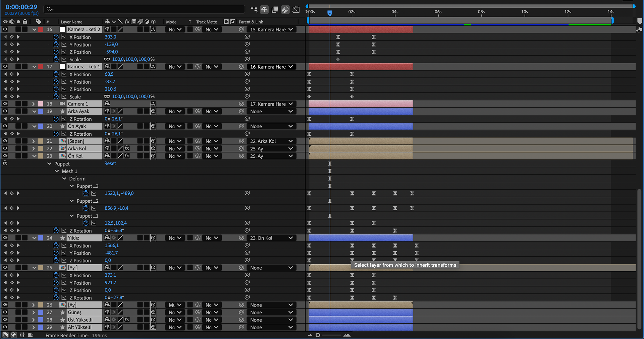
Task: Expand layer 26 [Ay] properties
Action: click(x=34, y=305)
